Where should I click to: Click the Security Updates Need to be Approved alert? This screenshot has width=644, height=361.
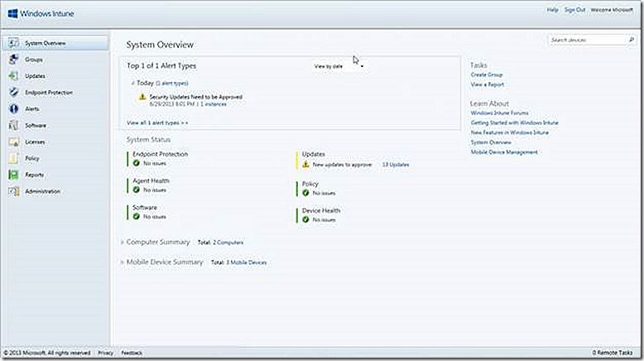coord(196,97)
